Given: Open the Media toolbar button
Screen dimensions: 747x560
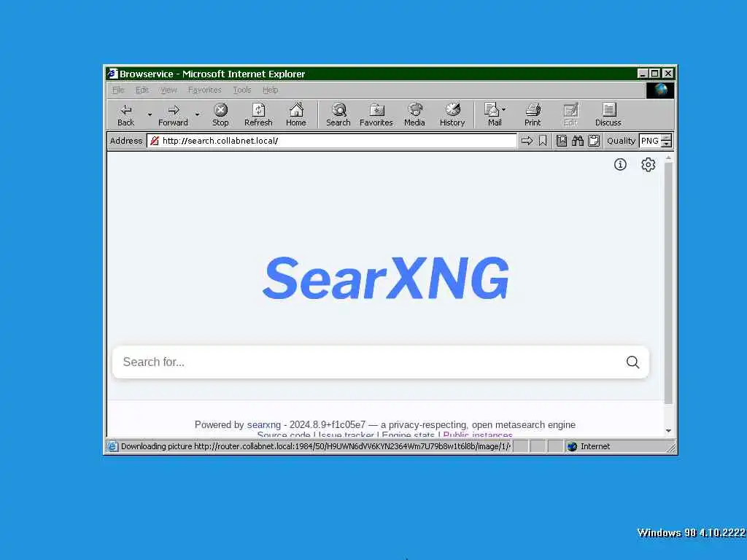Looking at the screenshot, I should point(414,115).
